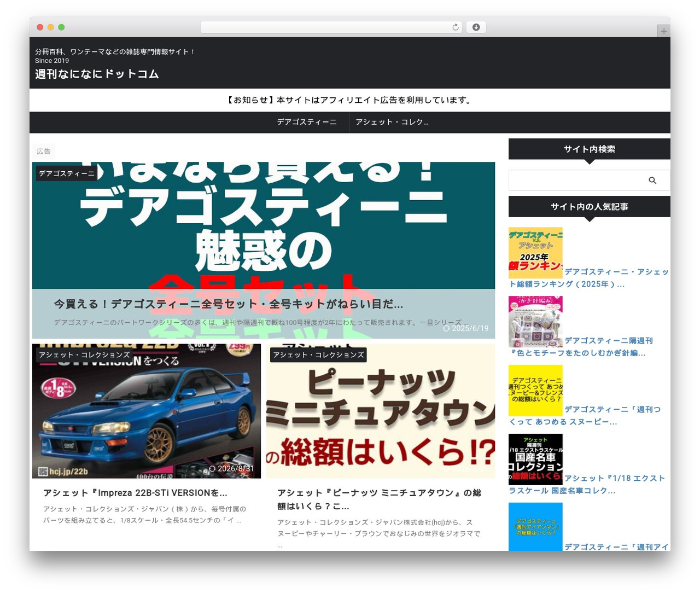Click アシェット・コレクションズ tag on Impreza card
Viewport: 700px width, 593px height.
tap(84, 355)
